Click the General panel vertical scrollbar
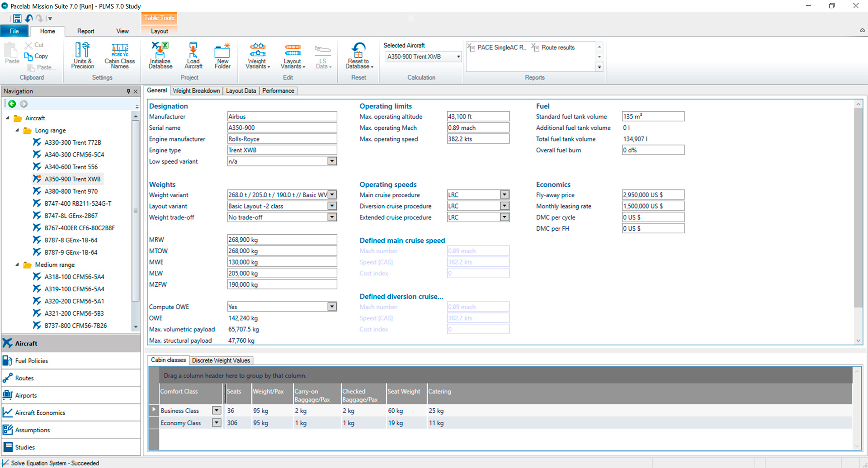This screenshot has height=468, width=868. (858, 208)
